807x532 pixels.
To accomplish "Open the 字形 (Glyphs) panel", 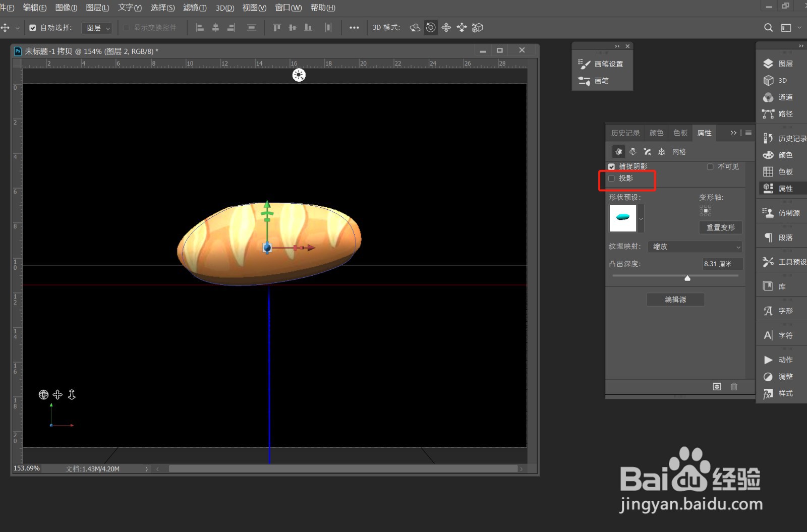I will point(768,311).
